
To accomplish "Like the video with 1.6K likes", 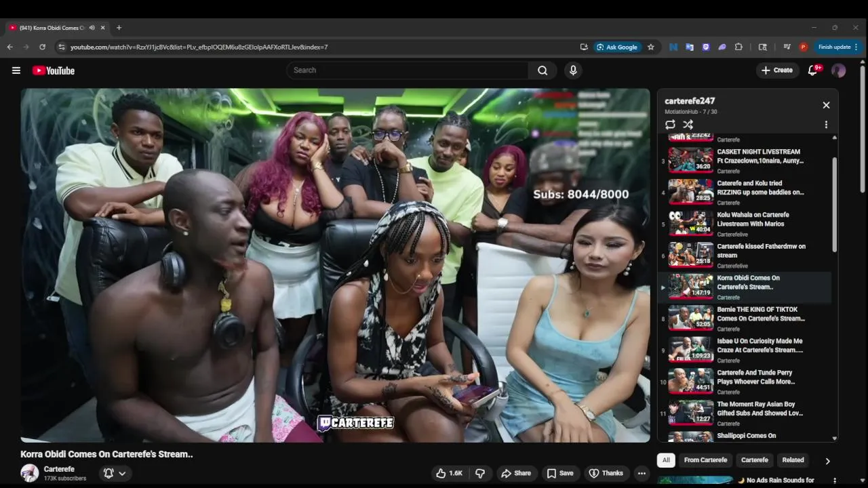I will (448, 473).
